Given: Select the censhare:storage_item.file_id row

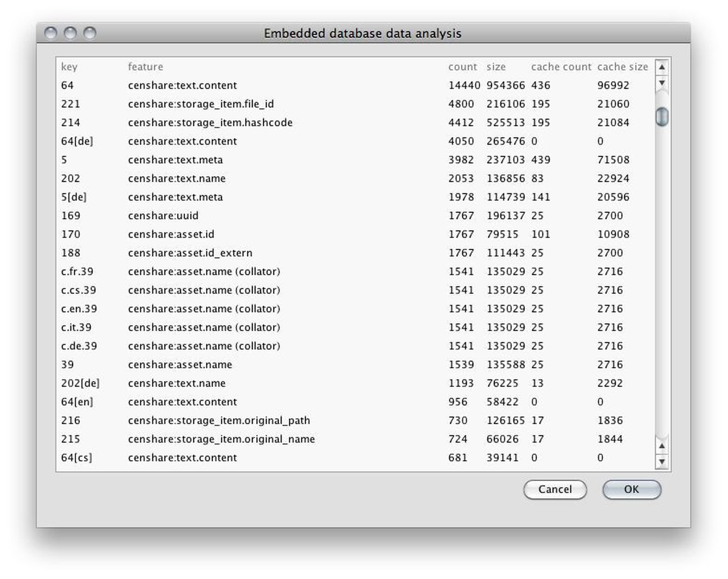Looking at the screenshot, I should [x=249, y=104].
